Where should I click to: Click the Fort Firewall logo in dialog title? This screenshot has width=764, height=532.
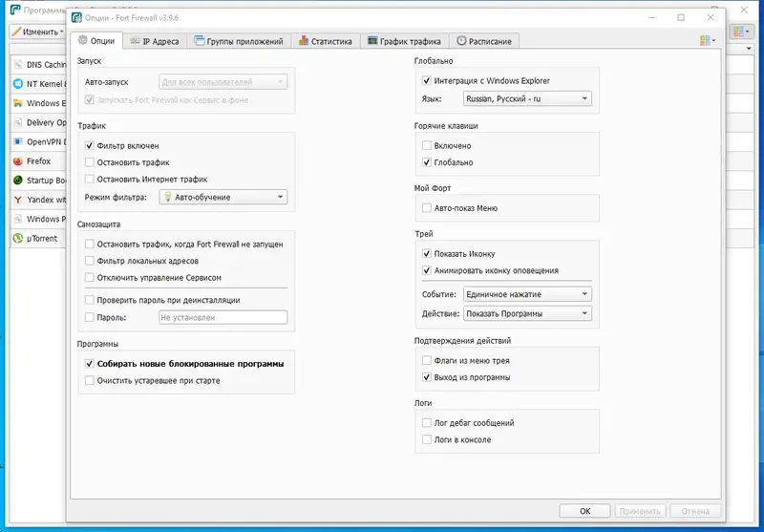(76, 17)
